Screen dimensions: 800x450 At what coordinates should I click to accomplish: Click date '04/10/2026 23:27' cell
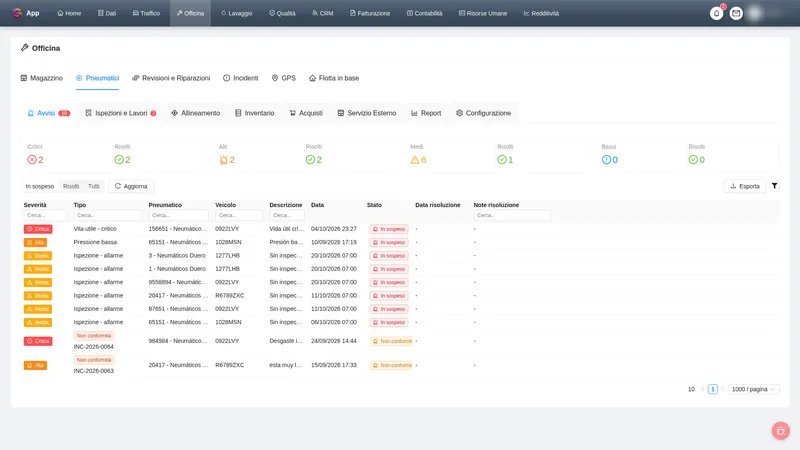click(x=334, y=229)
